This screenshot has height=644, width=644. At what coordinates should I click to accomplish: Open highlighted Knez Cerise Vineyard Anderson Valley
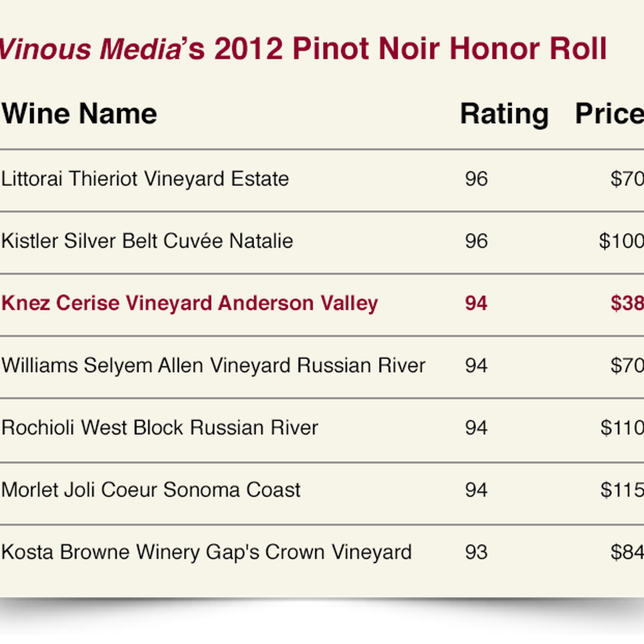(x=190, y=303)
